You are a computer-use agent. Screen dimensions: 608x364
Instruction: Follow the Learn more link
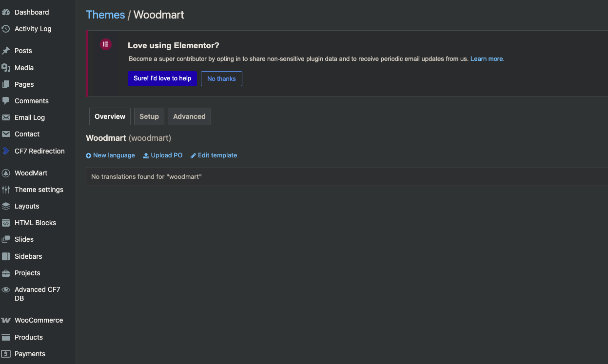(487, 59)
